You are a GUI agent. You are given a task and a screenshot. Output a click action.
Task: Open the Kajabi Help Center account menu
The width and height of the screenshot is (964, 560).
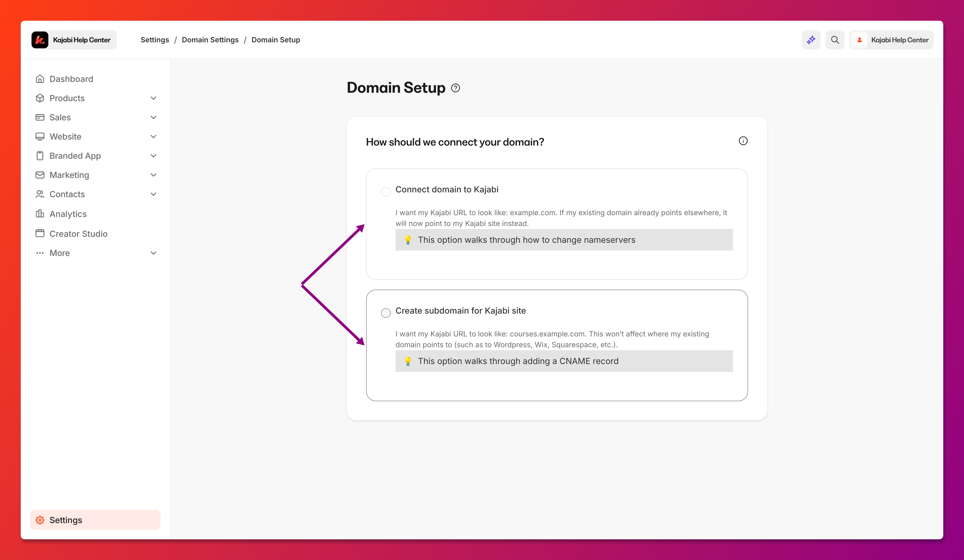coord(891,40)
